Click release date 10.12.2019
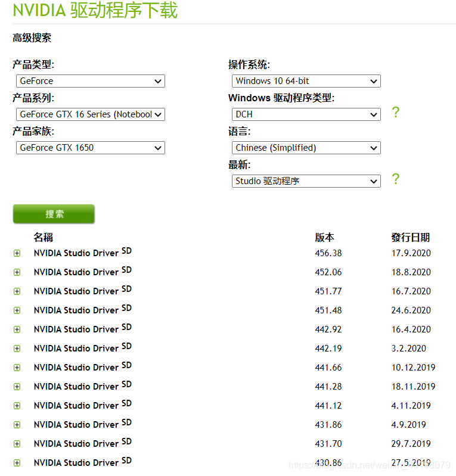Screen dimensions: 456x476 pos(414,368)
